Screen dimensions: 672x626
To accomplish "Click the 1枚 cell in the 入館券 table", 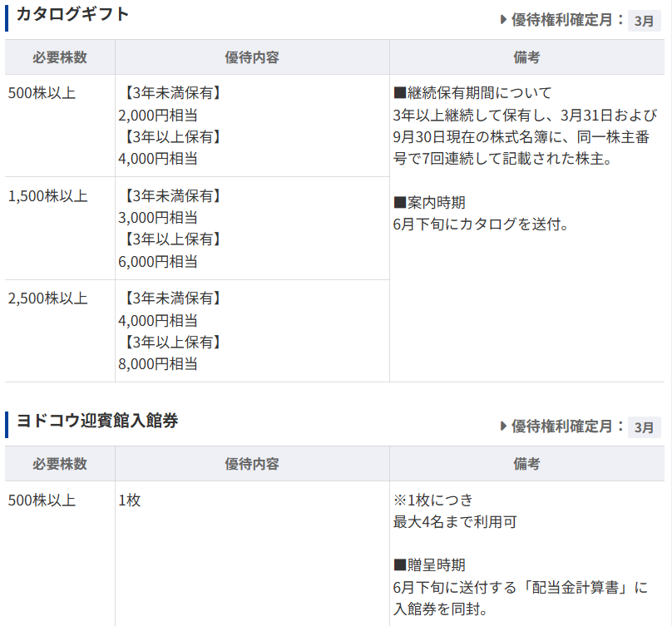I will click(130, 500).
